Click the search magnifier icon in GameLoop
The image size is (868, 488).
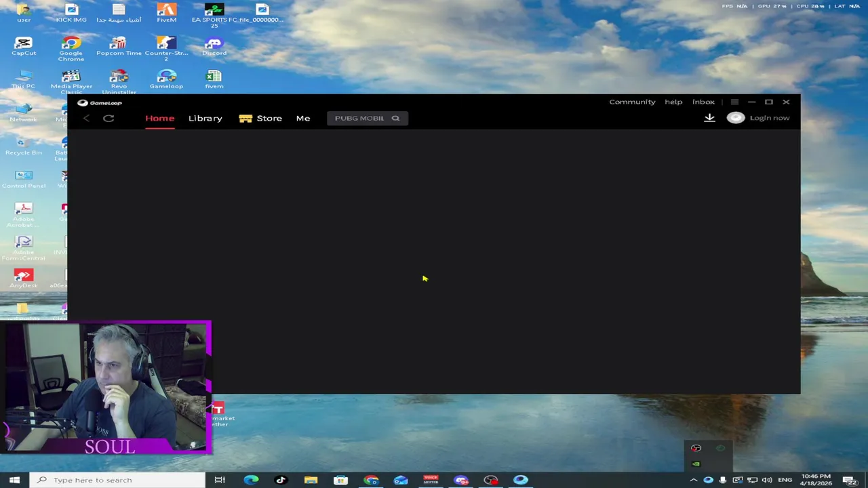pyautogui.click(x=395, y=118)
